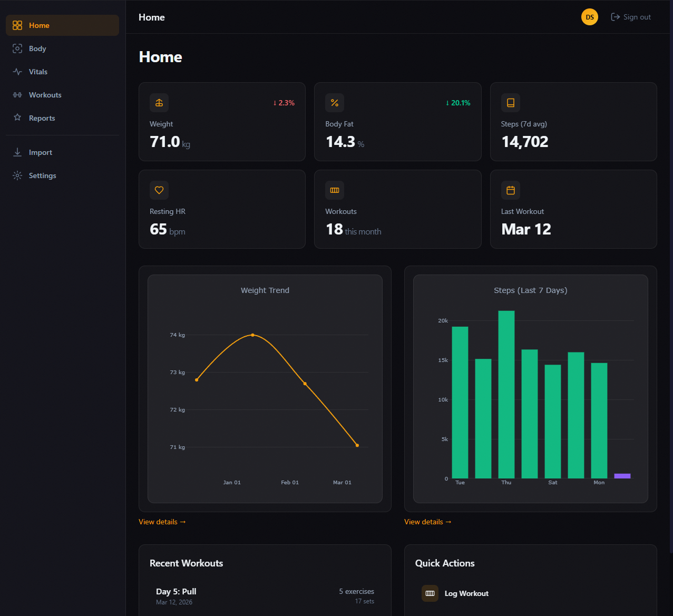
Task: View details under Weight Trend chart
Action: 162,522
